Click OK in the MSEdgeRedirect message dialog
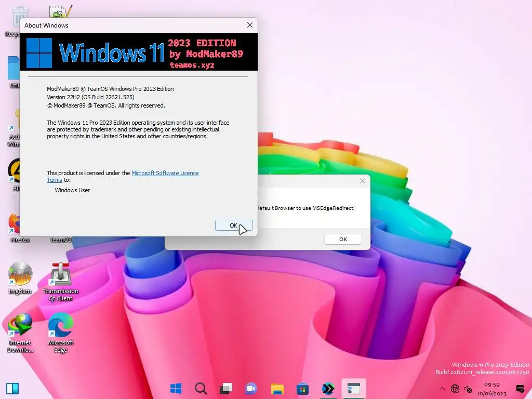Image resolution: width=532 pixels, height=399 pixels. [x=343, y=239]
